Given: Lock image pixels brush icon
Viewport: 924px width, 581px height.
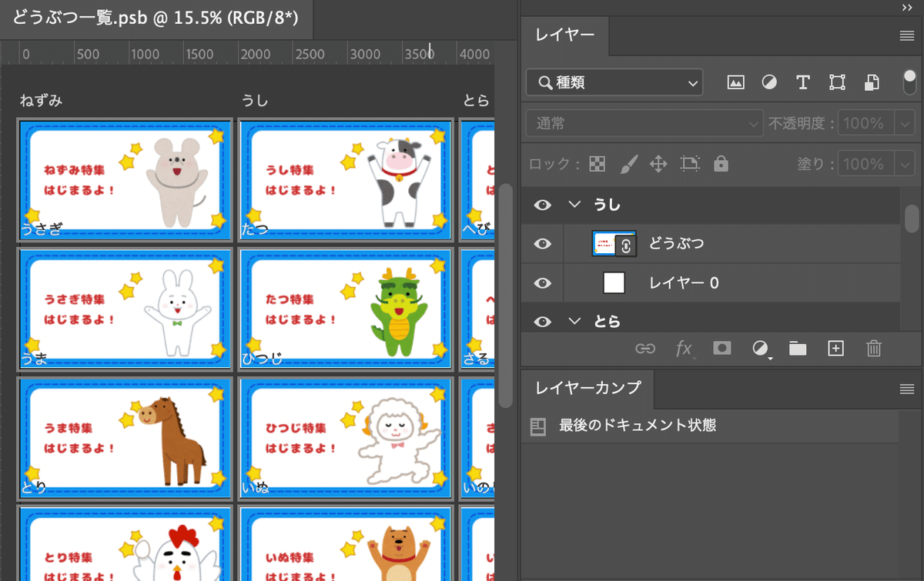Looking at the screenshot, I should (629, 164).
